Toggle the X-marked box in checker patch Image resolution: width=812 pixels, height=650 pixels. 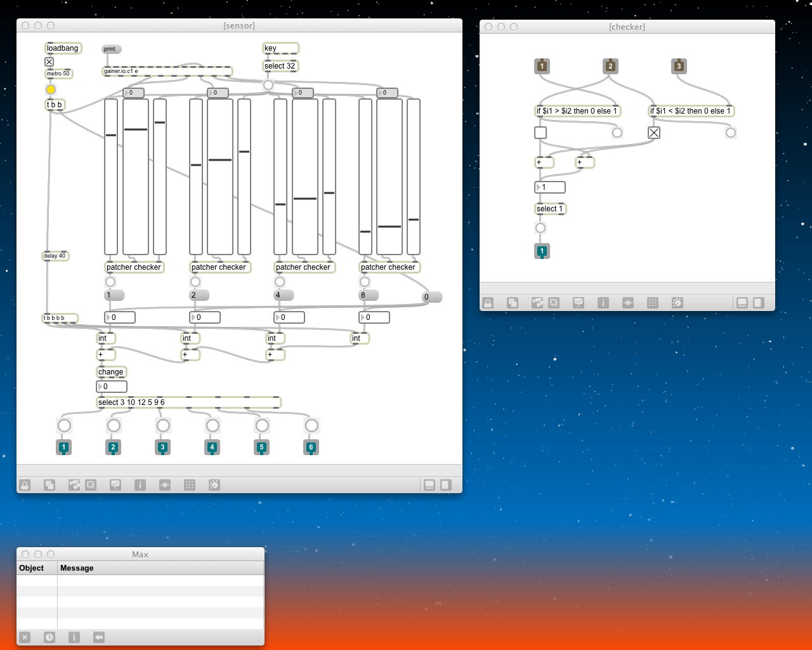pyautogui.click(x=654, y=133)
